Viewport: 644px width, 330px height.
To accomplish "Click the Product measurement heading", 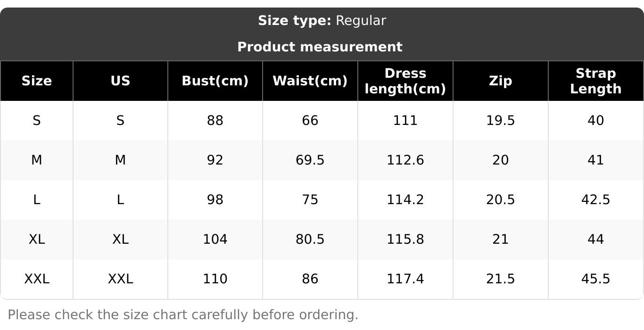I will click(320, 47).
